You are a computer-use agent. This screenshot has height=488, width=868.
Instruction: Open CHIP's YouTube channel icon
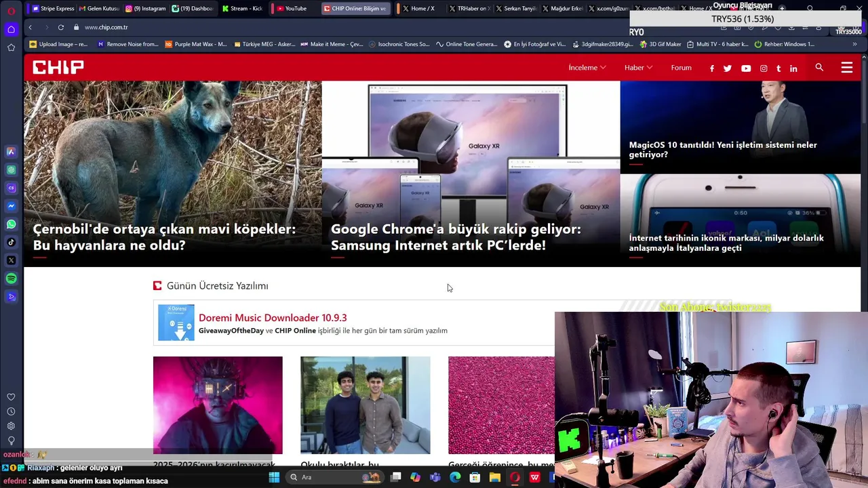(746, 68)
